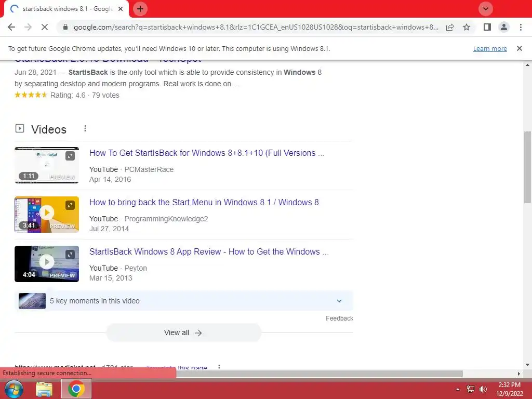532x399 pixels.
Task: Open StartIsBack Windows 8 App Review link
Action: 209,252
